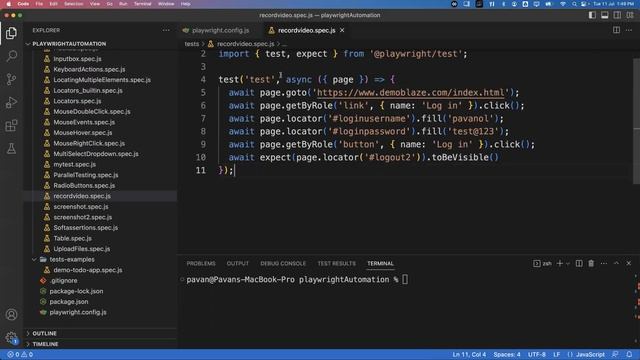Click Ln 11, Col 4 cursor position
The height and width of the screenshot is (360, 640).
[469, 355]
